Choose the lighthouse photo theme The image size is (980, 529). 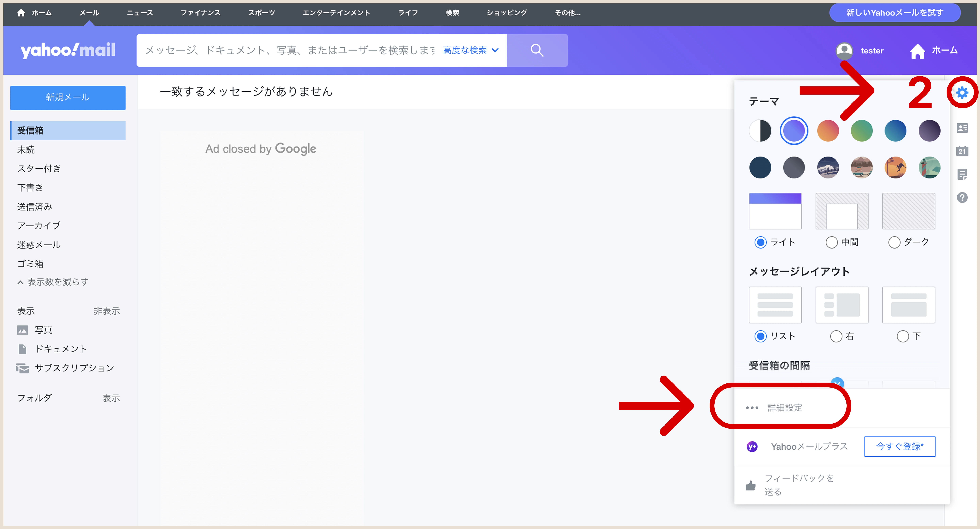pyautogui.click(x=929, y=167)
